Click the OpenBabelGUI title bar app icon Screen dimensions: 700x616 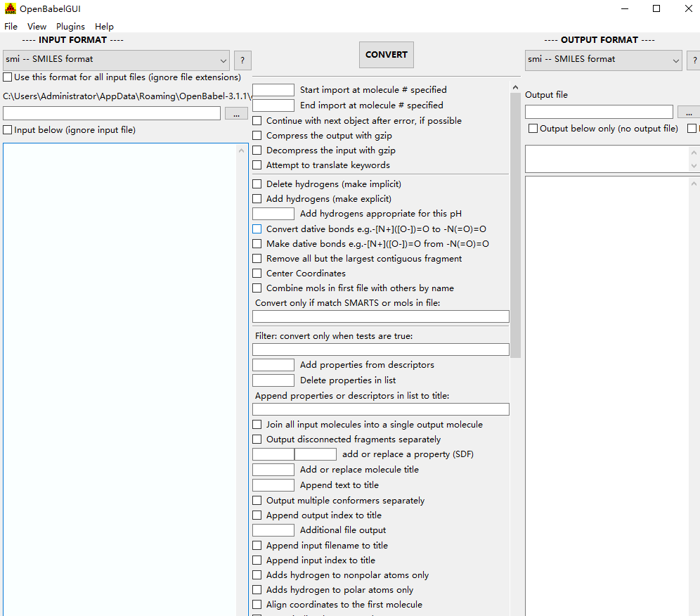point(10,9)
